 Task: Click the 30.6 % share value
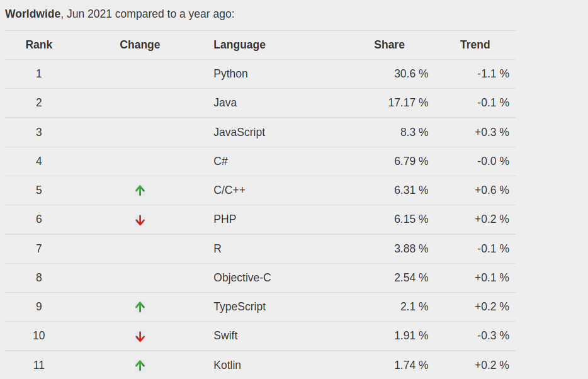411,74
